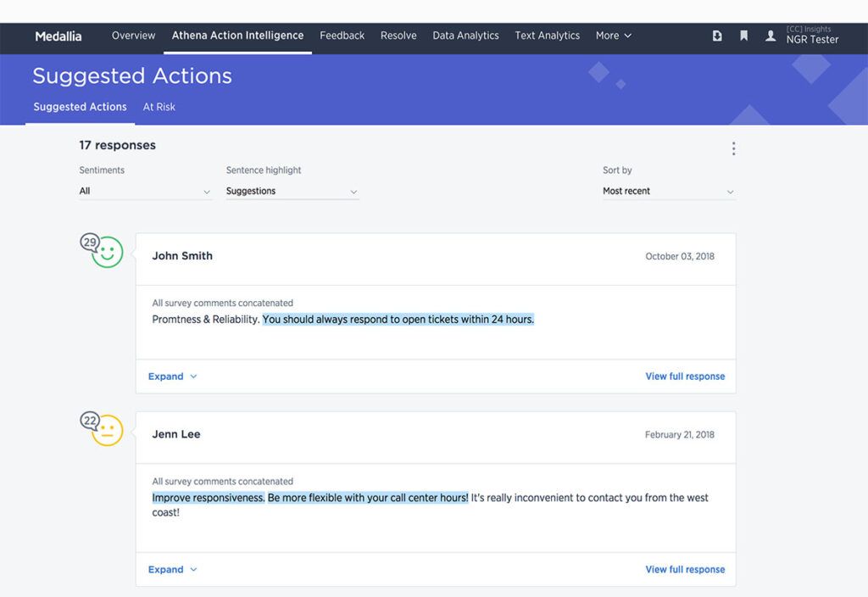Open the Sort by dropdown

pos(668,192)
